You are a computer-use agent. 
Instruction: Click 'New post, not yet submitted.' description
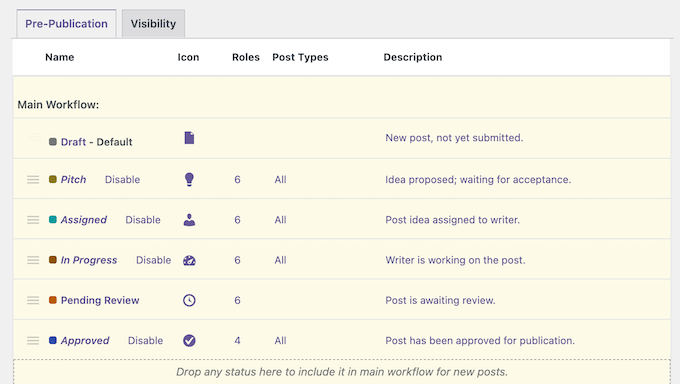pyautogui.click(x=454, y=138)
